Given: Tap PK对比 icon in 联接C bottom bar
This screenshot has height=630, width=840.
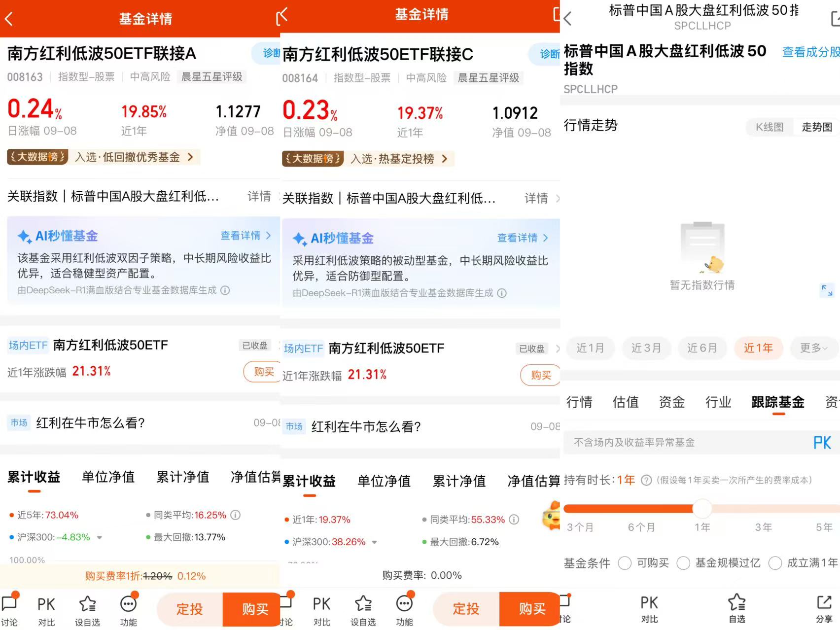Looking at the screenshot, I should click(322, 611).
